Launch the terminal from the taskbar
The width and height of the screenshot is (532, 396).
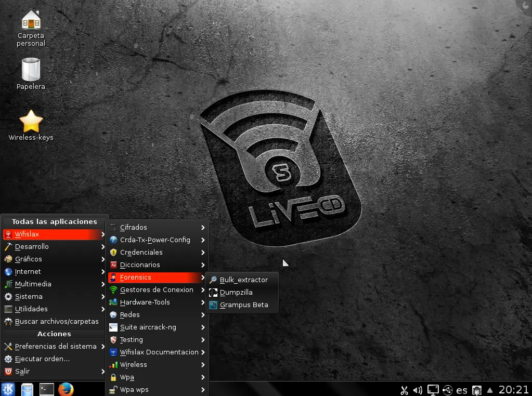coord(46,389)
